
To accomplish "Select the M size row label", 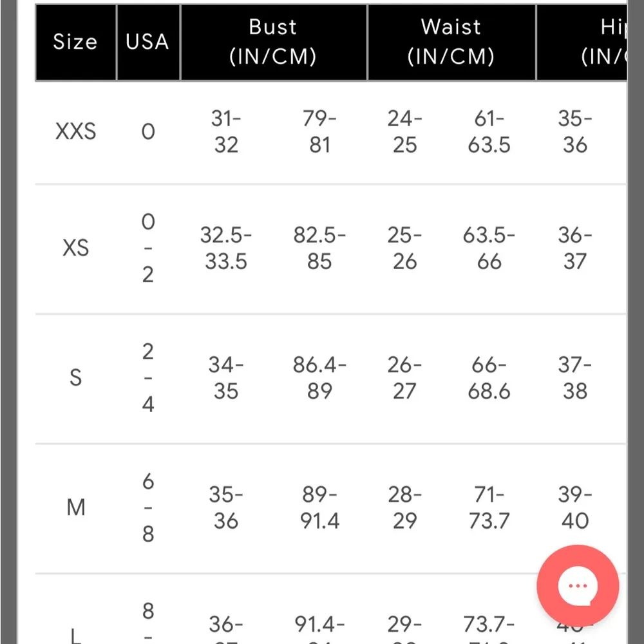I will pyautogui.click(x=75, y=507).
